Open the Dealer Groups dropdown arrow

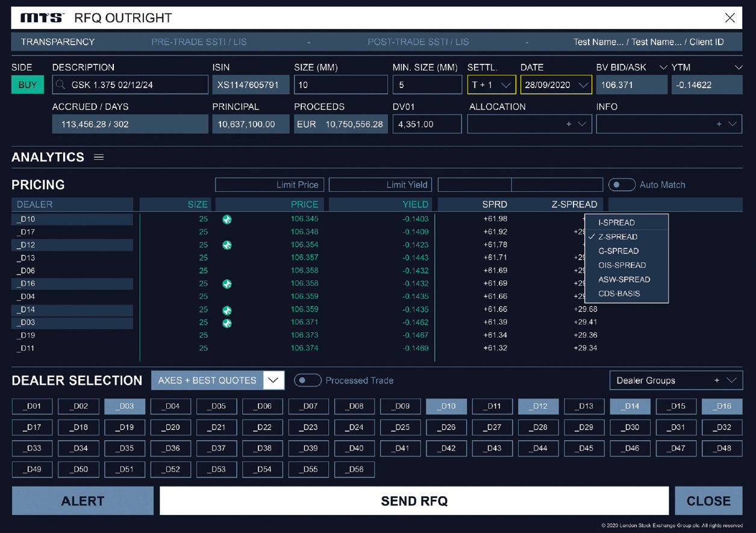pos(731,381)
